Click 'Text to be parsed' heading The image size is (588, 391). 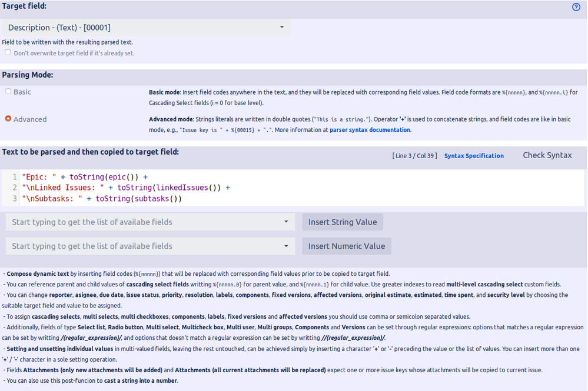[x=91, y=152]
